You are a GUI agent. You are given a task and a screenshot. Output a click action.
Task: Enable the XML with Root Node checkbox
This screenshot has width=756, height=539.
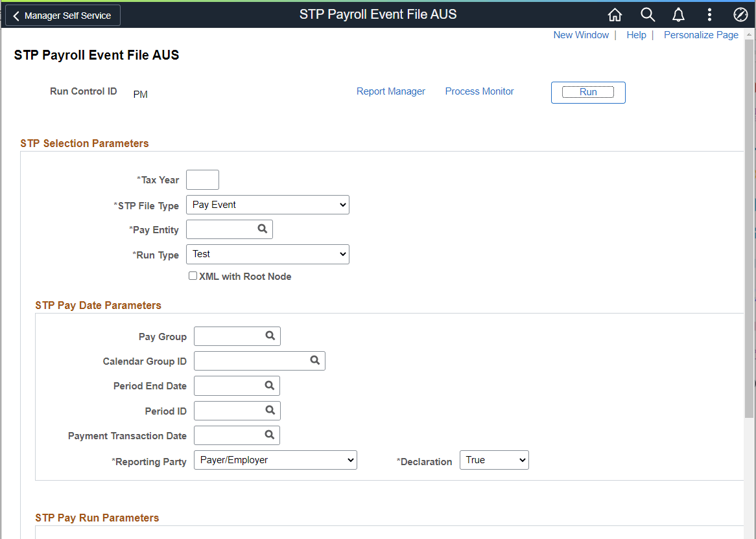(x=193, y=275)
